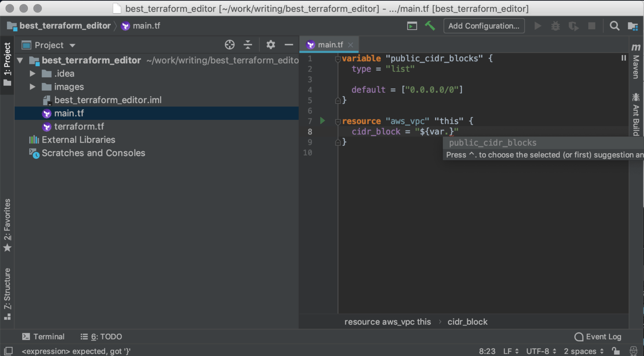644x356 pixels.
Task: Open the 2: Favorites tool window tab
Action: pos(7,225)
